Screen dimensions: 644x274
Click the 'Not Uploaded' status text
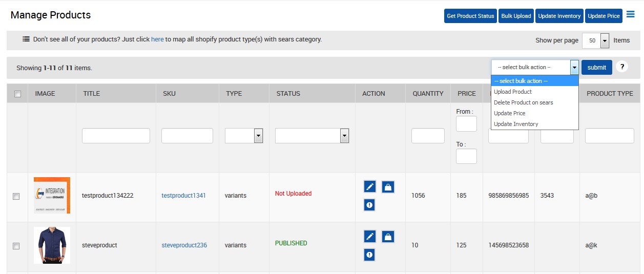(x=293, y=194)
